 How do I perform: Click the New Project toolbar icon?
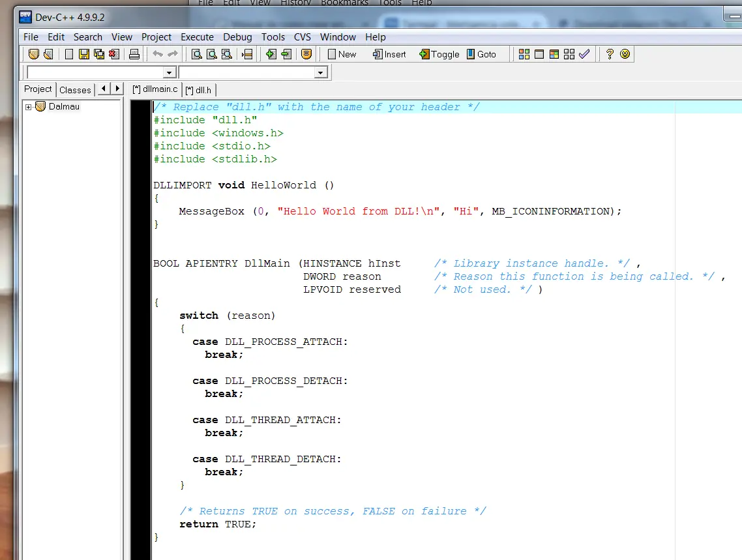(x=34, y=54)
